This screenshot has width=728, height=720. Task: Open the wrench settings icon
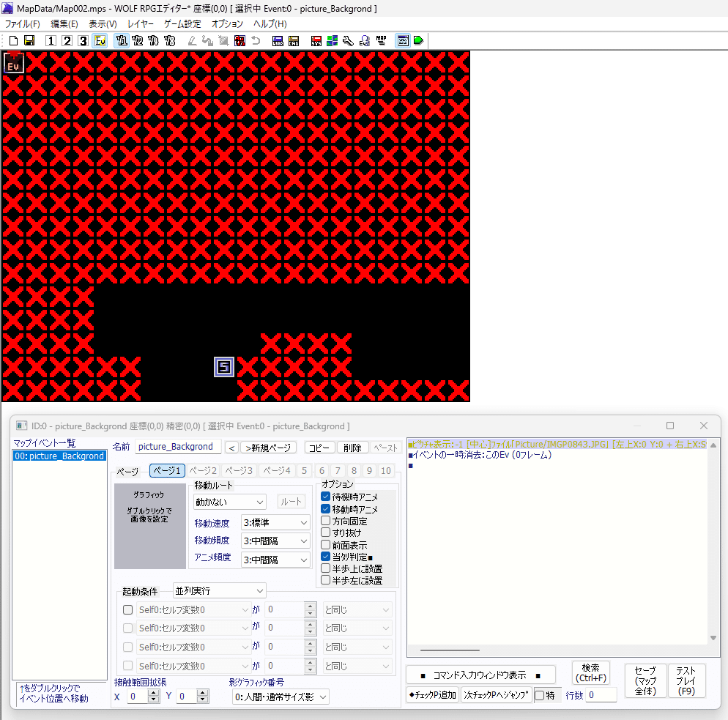[348, 41]
